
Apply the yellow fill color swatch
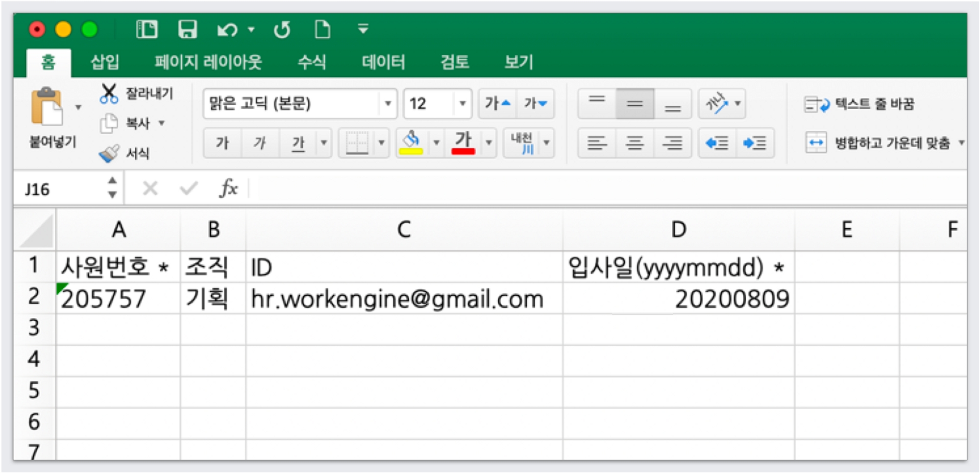pos(411,143)
